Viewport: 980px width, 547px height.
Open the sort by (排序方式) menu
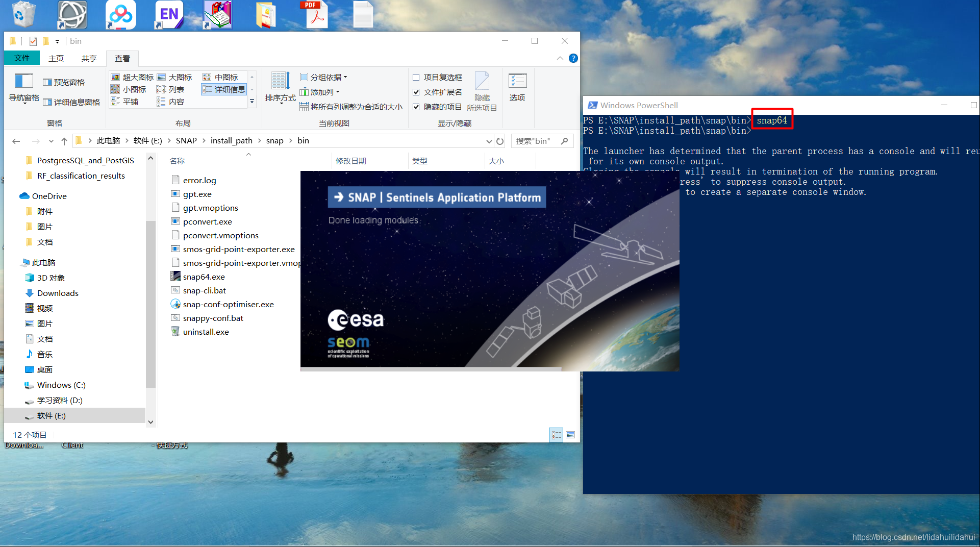tap(280, 87)
